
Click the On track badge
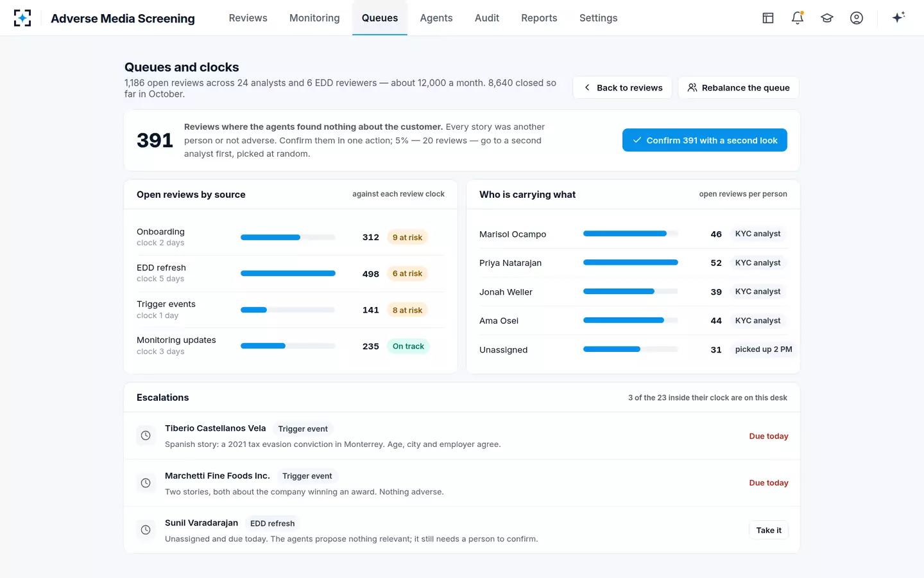(408, 346)
